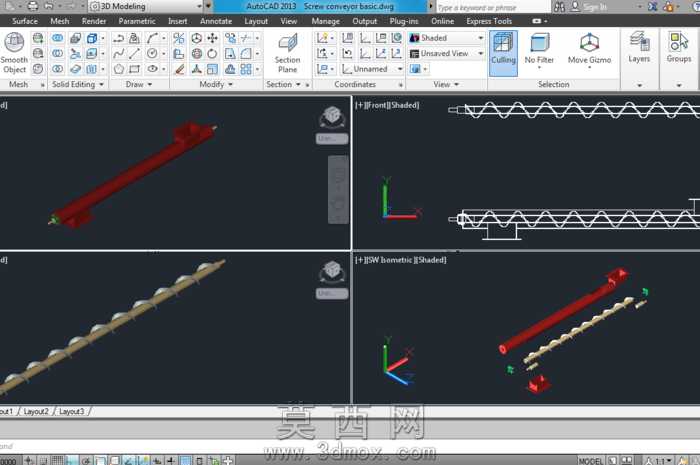Toggle Infer Constraints in status bar
Viewport: 700px width, 465px height.
[29, 460]
